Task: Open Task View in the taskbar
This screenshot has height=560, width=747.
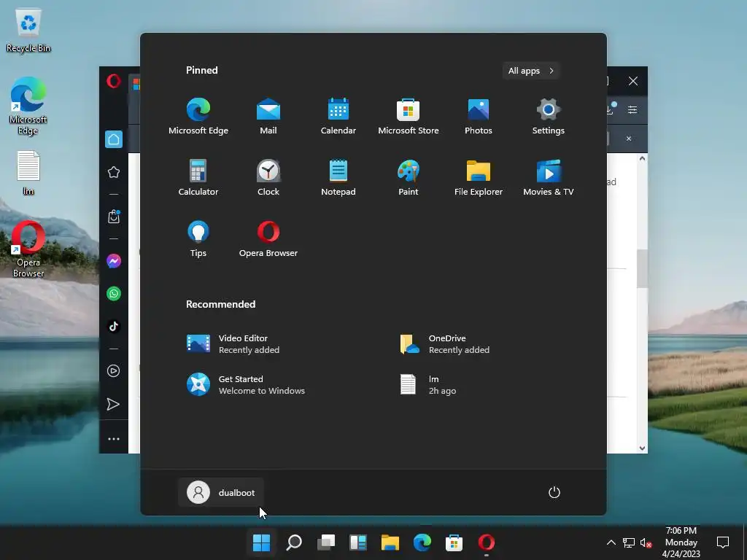Action: 326,542
